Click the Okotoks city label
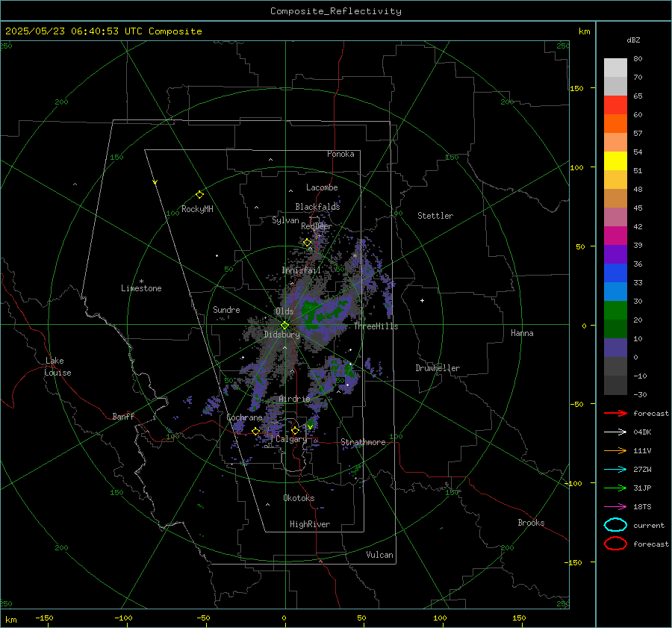 299,498
